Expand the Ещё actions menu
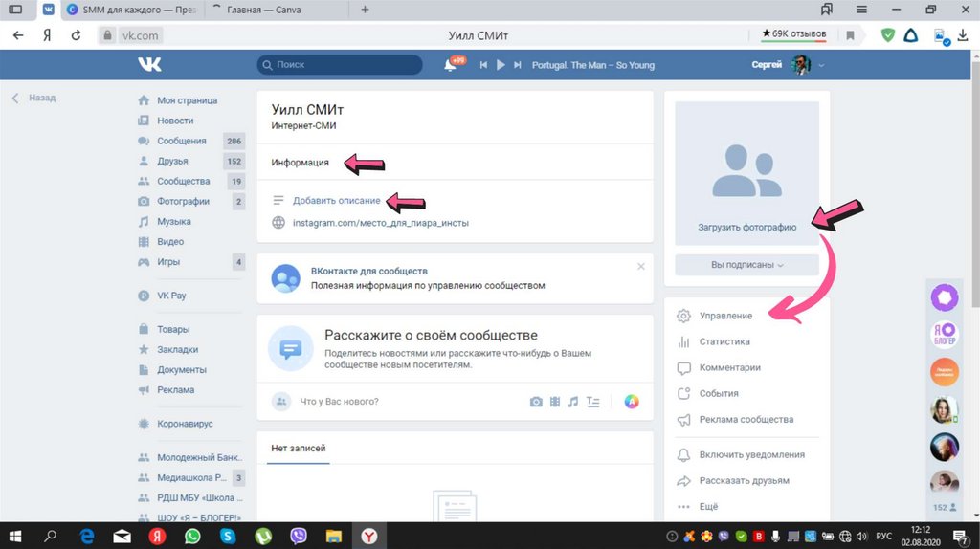Image resolution: width=980 pixels, height=549 pixels. click(708, 507)
